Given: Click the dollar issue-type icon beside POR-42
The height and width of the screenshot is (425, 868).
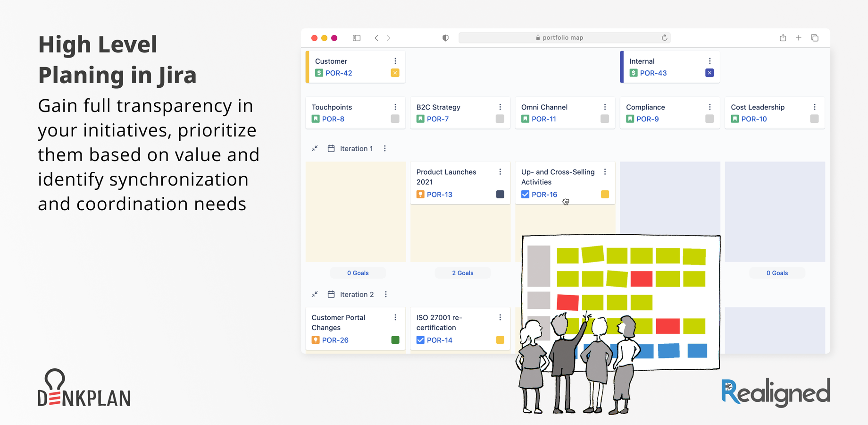Looking at the screenshot, I should click(319, 73).
